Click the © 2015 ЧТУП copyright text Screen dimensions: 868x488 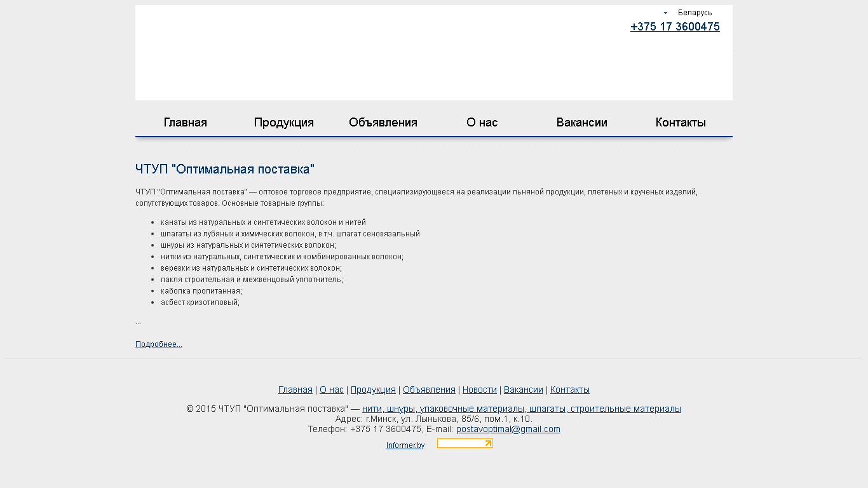(x=267, y=409)
